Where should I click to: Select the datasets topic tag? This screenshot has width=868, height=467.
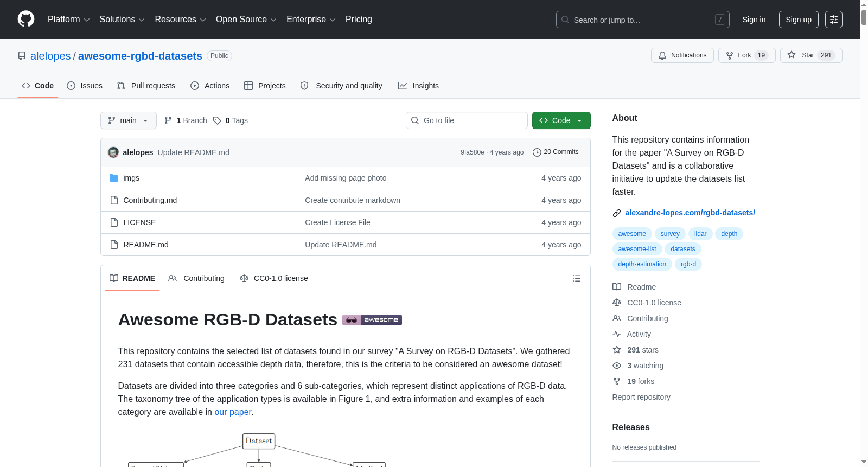[x=683, y=249]
